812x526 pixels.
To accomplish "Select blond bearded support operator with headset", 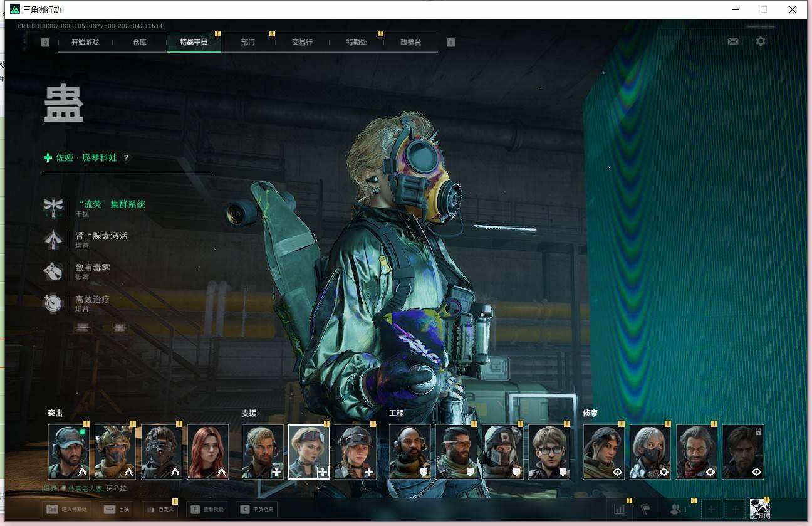I will pyautogui.click(x=263, y=452).
